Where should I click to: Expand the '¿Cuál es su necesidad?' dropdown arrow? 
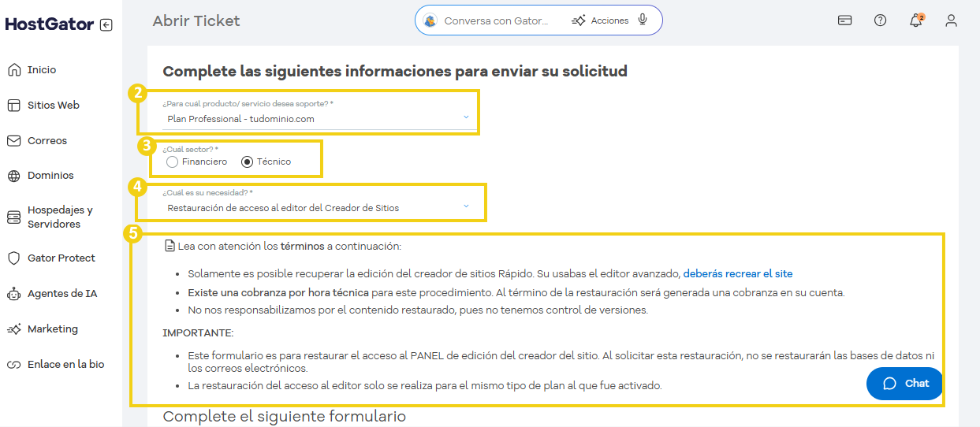coord(466,206)
